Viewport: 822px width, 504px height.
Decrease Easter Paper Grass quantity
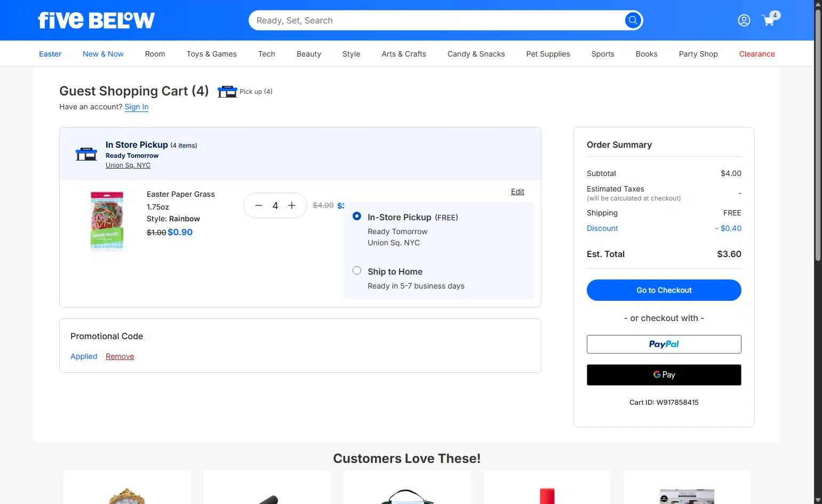[259, 205]
